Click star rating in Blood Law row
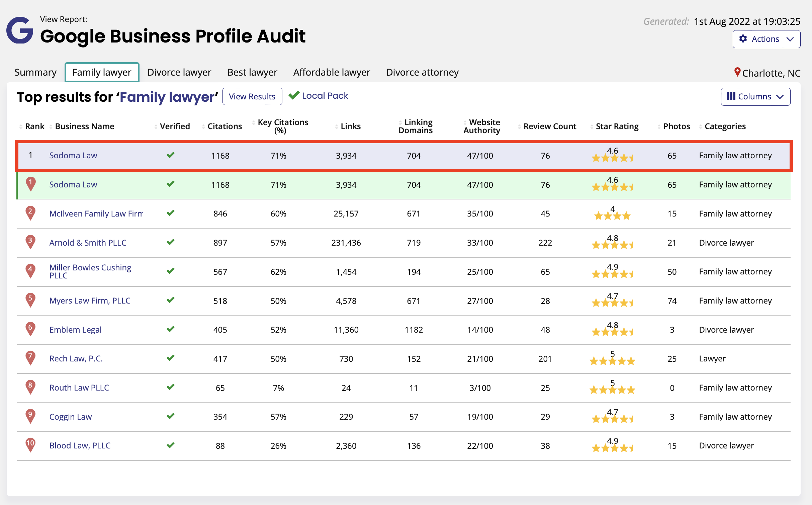The image size is (812, 505). (613, 448)
